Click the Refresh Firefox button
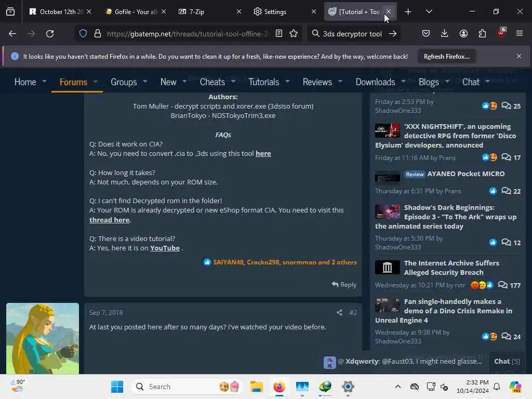 pos(446,57)
